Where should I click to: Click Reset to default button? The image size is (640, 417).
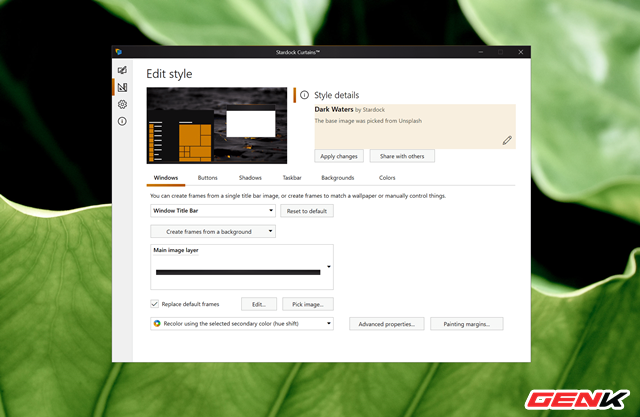tap(307, 211)
